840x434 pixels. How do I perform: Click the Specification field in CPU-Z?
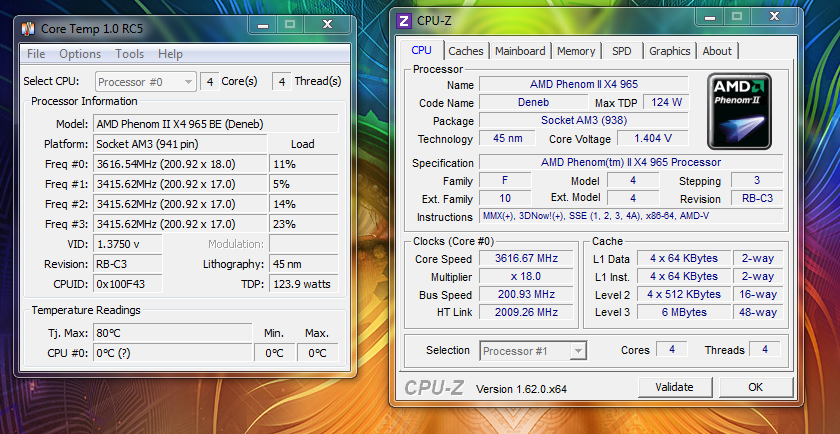631,162
